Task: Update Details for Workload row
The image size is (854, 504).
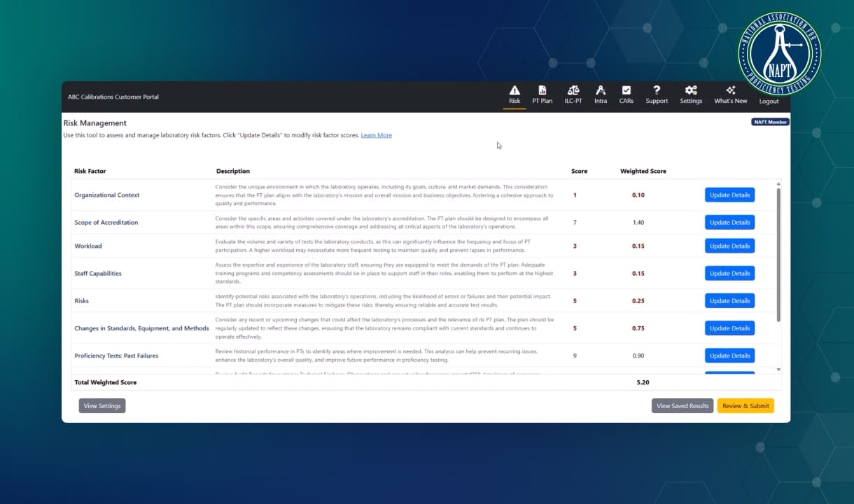Action: pyautogui.click(x=729, y=246)
